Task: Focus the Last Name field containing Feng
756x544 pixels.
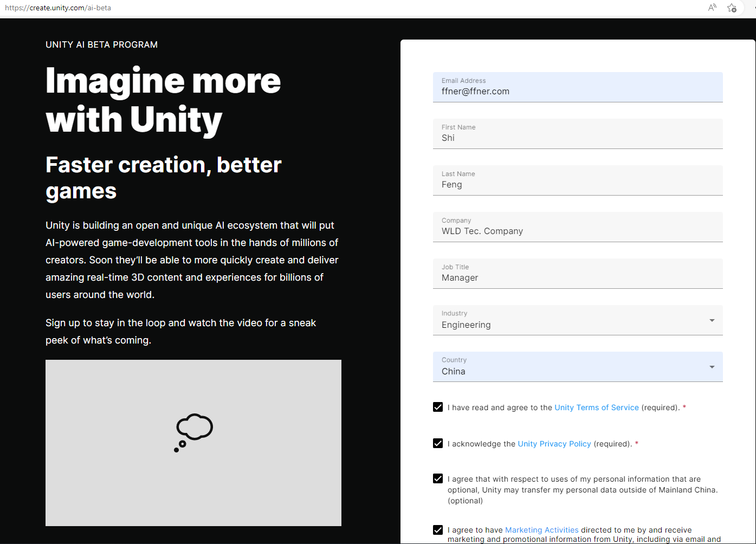Action: [577, 184]
